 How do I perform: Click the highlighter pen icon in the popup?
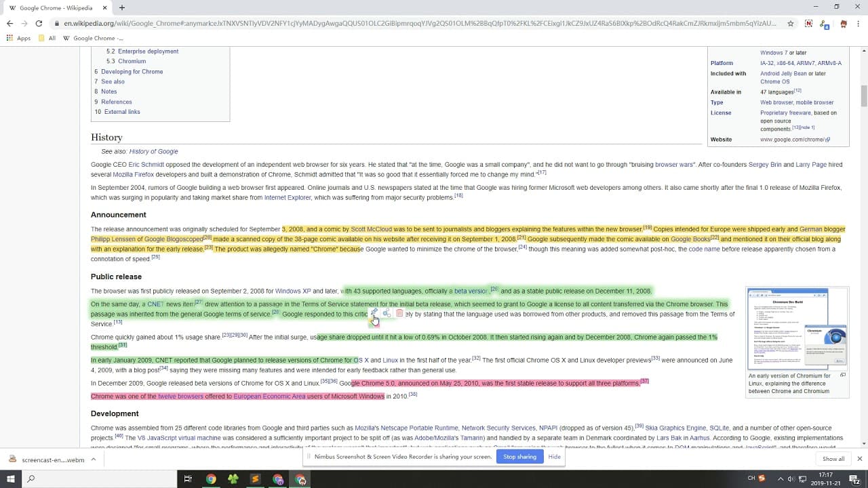(374, 312)
